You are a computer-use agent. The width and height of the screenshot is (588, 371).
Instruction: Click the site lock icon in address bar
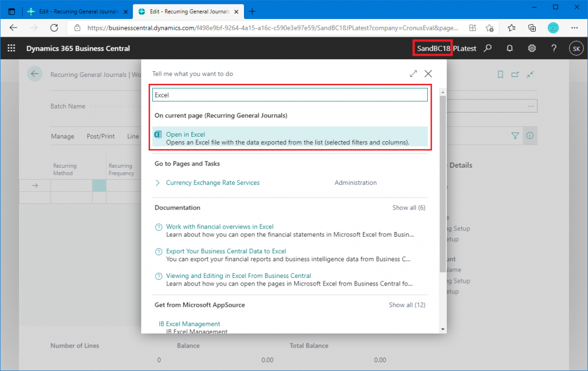(78, 28)
